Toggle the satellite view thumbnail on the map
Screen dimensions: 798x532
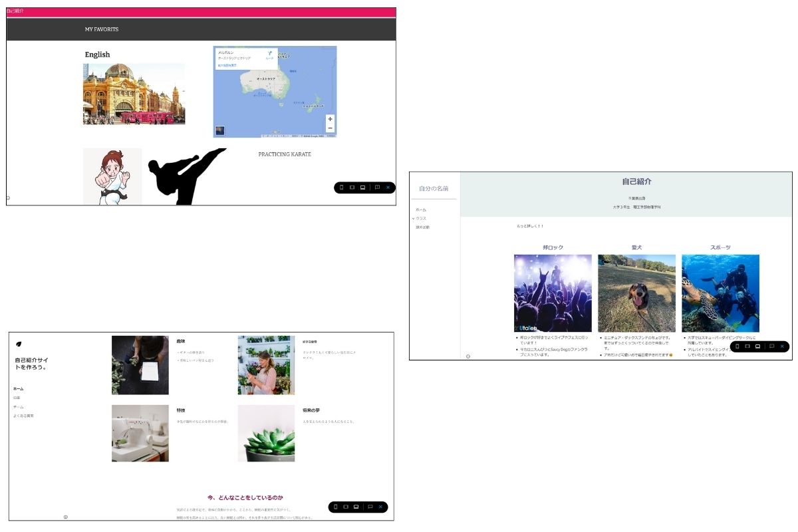pos(220,130)
